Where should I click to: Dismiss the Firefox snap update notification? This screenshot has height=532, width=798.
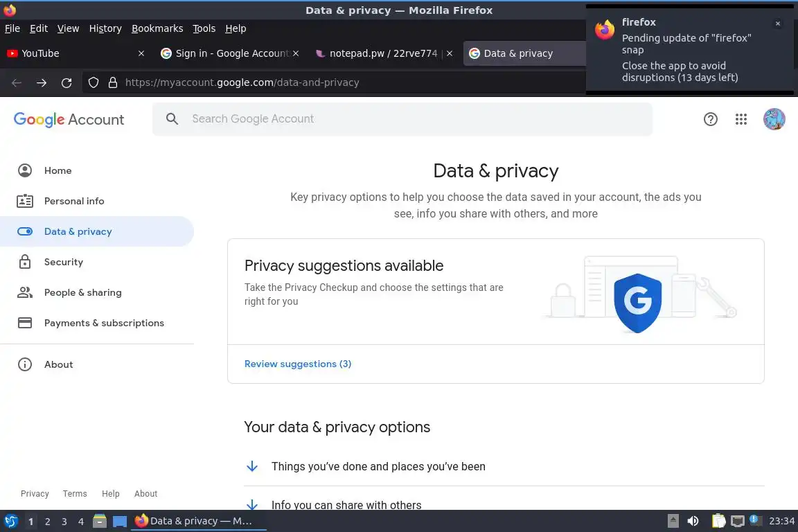click(x=778, y=24)
